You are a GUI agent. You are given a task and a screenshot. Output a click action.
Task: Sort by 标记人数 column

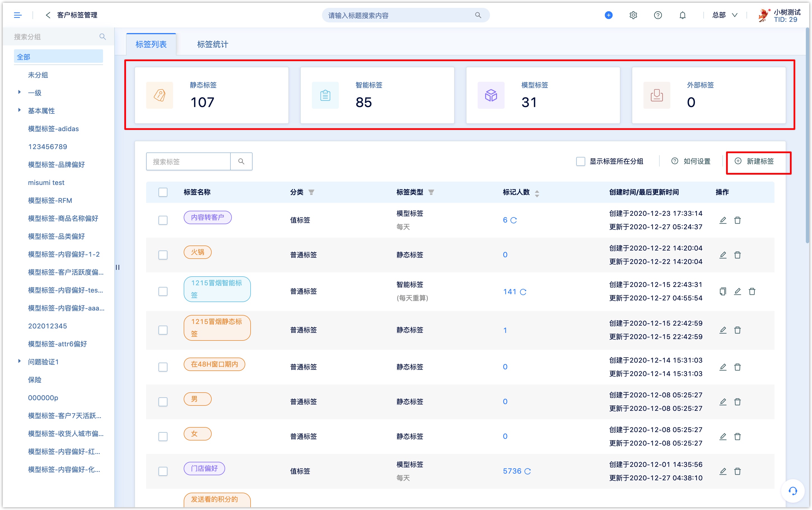[x=537, y=193]
